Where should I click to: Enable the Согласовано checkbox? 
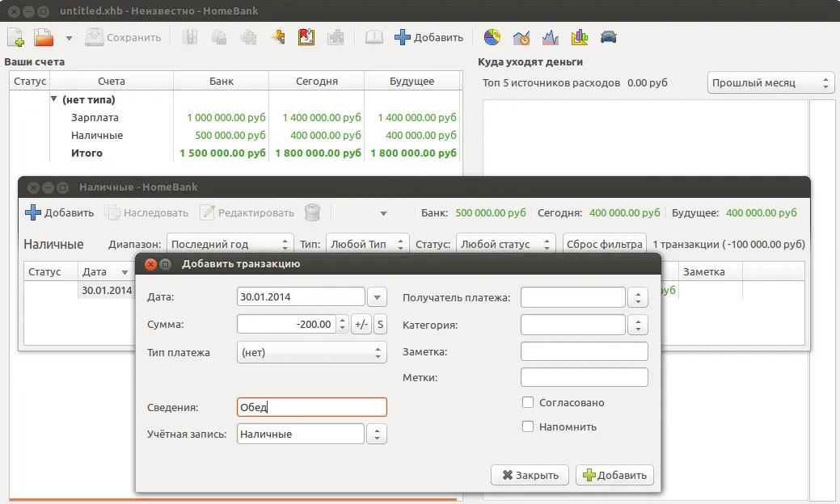(x=528, y=402)
